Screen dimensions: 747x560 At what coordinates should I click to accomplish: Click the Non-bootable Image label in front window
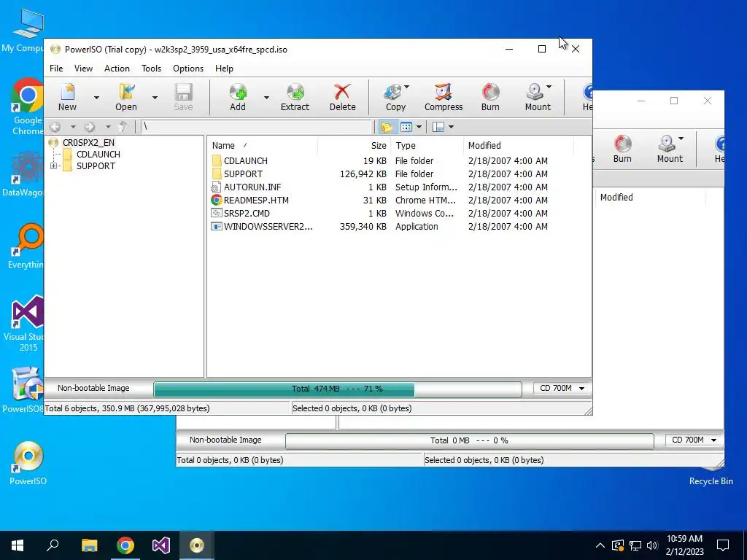(x=93, y=388)
